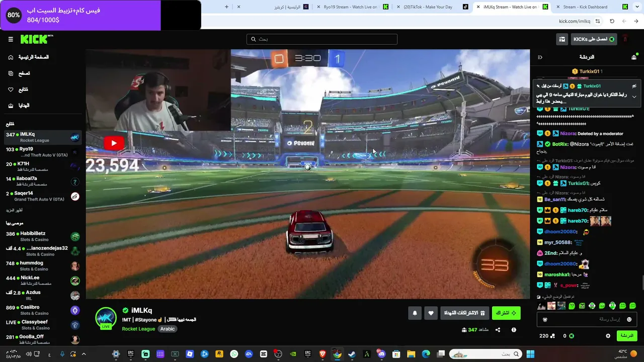Screen dimensions: 644x362
Task: Click the green اشتراك subscribe button
Action: [x=506, y=313]
